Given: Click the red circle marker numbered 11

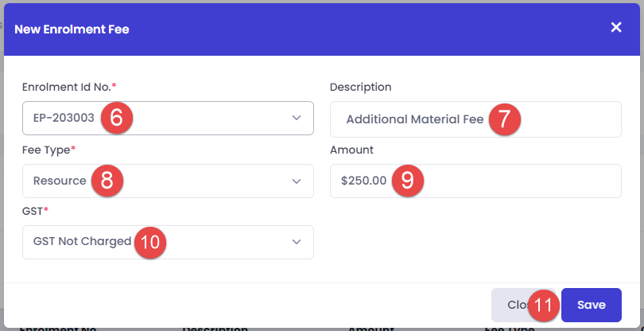Looking at the screenshot, I should [542, 305].
